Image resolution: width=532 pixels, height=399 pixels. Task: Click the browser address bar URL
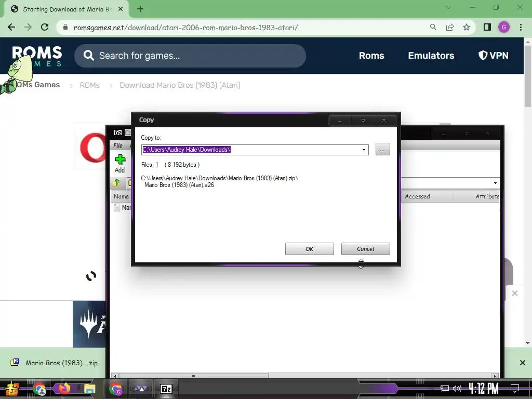[185, 28]
